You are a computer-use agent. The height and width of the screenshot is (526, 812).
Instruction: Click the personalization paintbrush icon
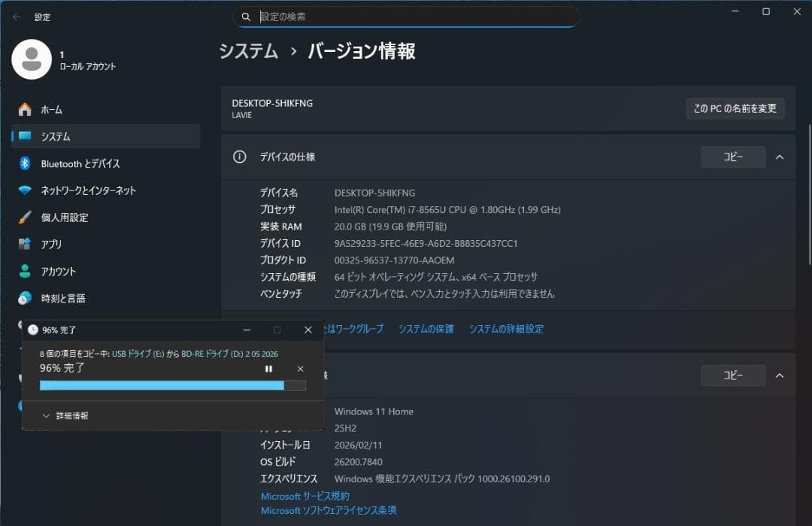pyautogui.click(x=25, y=217)
